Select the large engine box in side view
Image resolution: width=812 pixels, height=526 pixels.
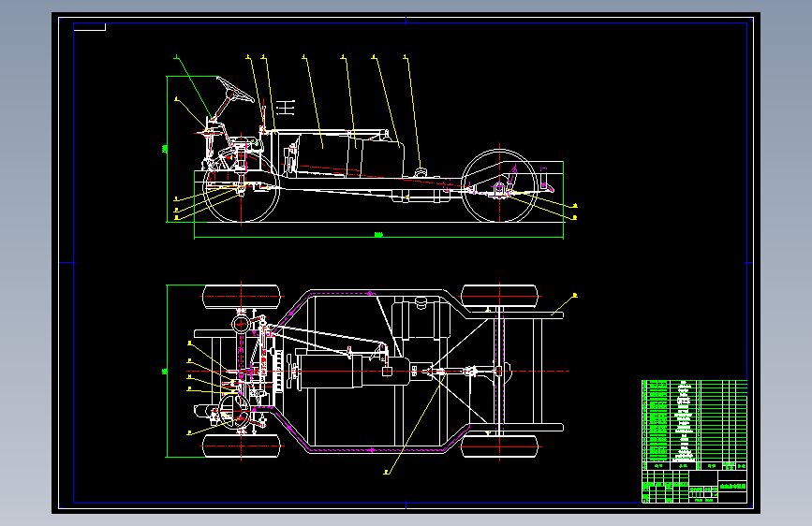[x=323, y=154]
